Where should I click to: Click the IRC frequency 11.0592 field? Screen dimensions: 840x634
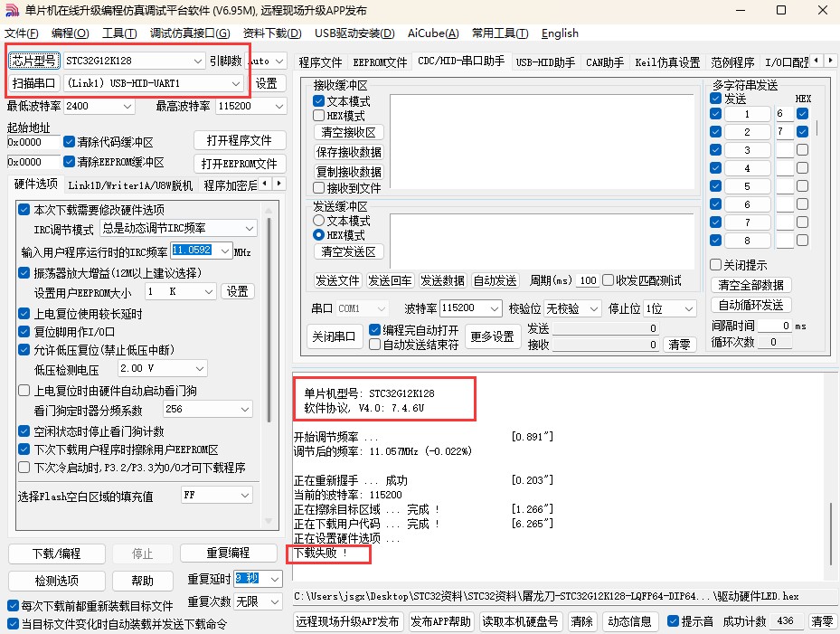point(195,250)
